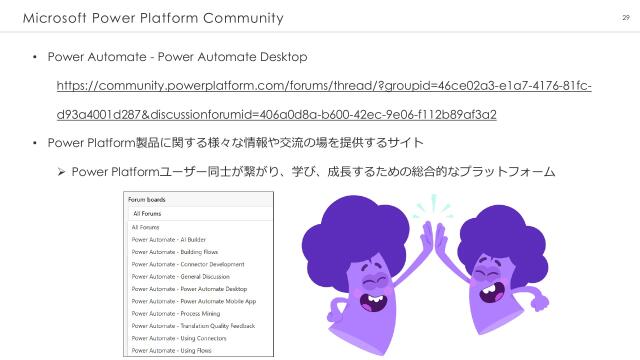Select 'Power Automate - Translation Quality Feedback' entry

[193, 326]
